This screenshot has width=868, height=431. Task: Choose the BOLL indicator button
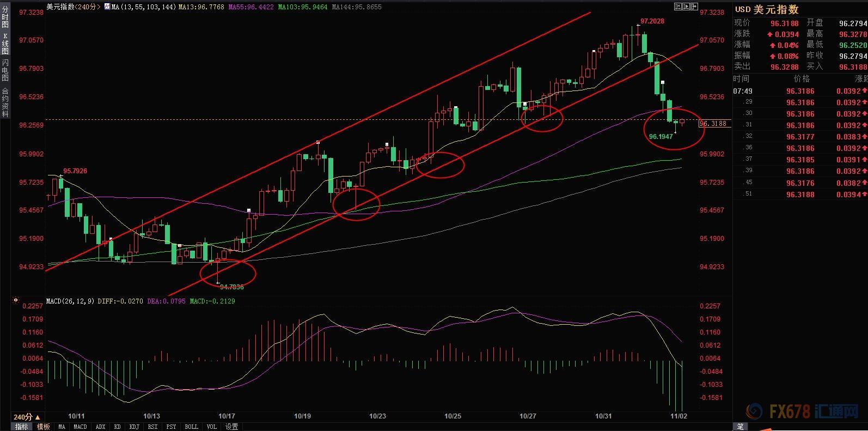click(x=191, y=427)
